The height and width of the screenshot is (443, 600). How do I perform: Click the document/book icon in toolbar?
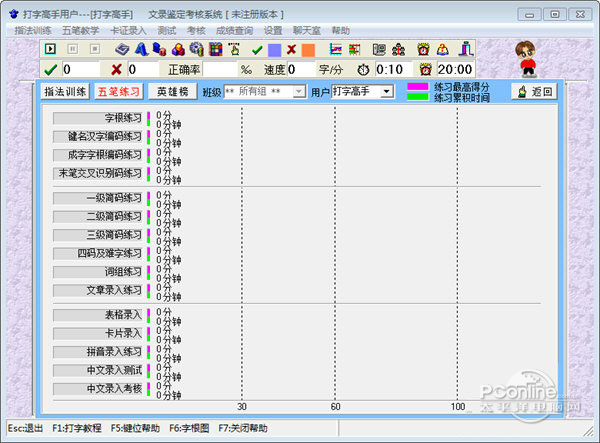[379, 49]
